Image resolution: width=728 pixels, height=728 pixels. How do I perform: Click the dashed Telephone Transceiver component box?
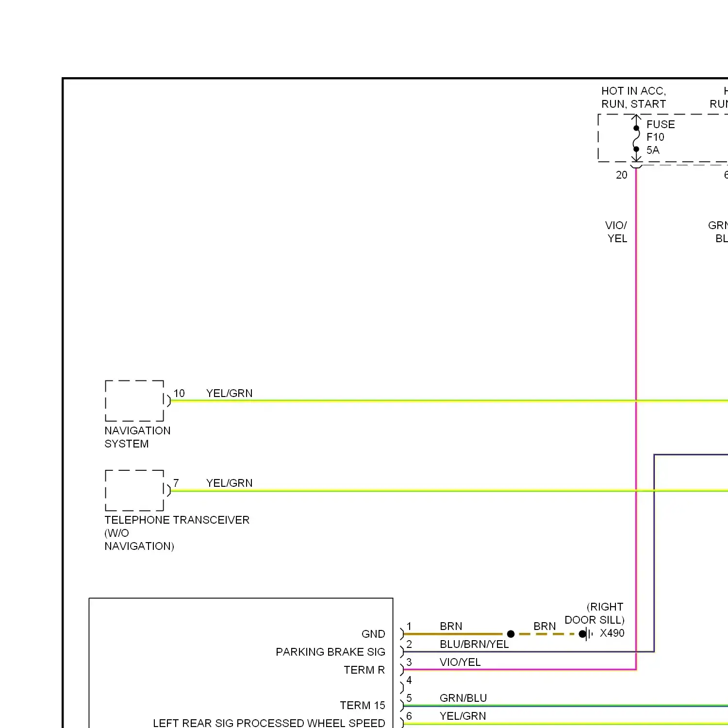click(x=134, y=491)
